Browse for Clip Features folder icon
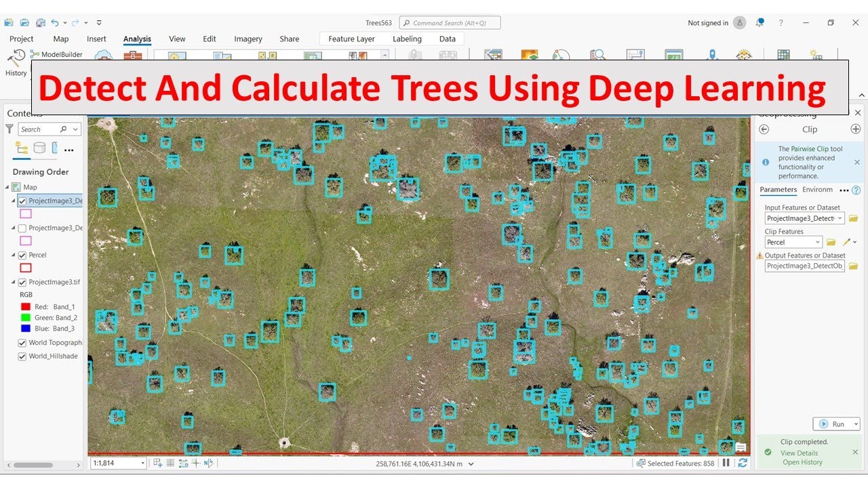Viewport: 868px width, 488px height. 831,242
